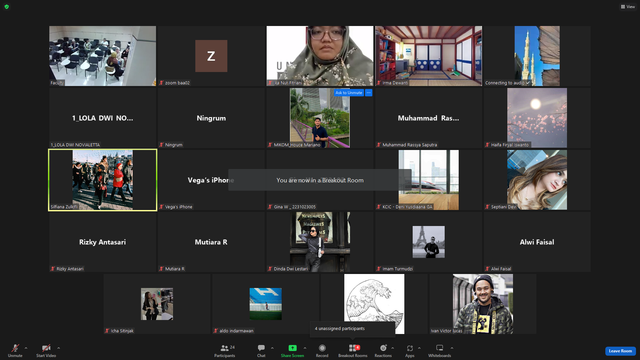
Task: Select the Rizky Antasari tile
Action: tap(102, 242)
